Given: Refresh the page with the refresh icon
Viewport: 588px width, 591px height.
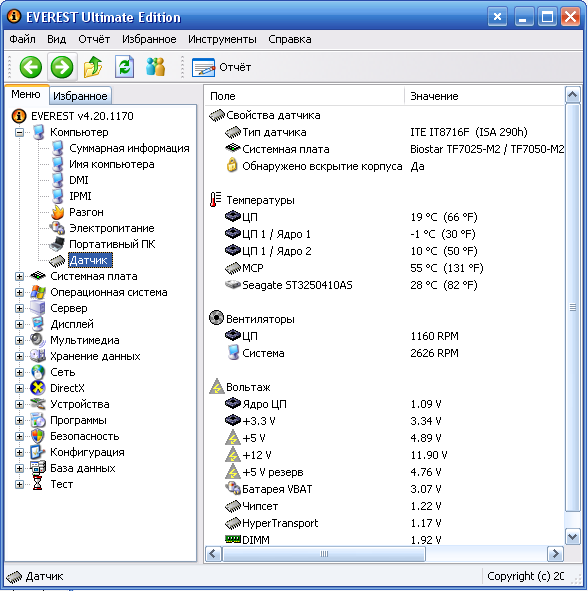Looking at the screenshot, I should click(125, 67).
